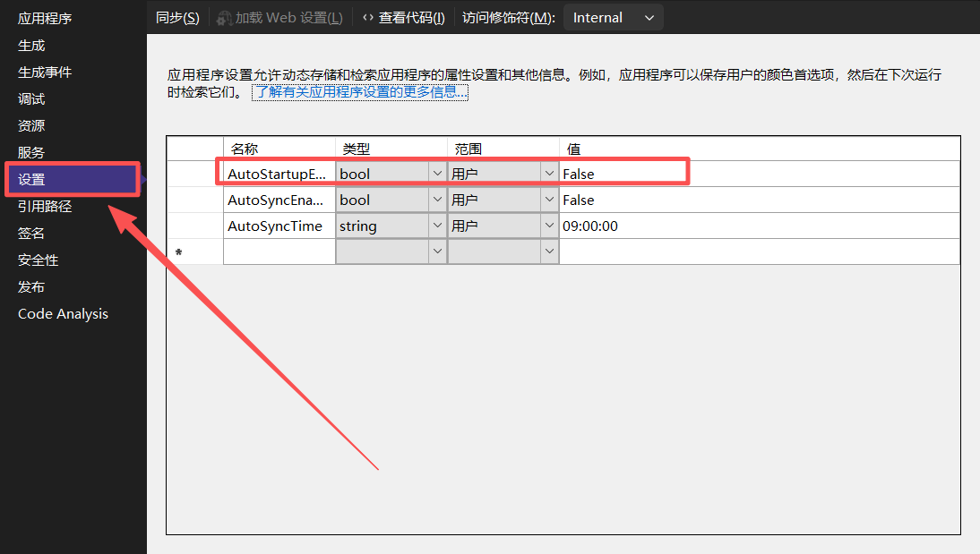
Task: Click the 值 column header
Action: [760, 149]
